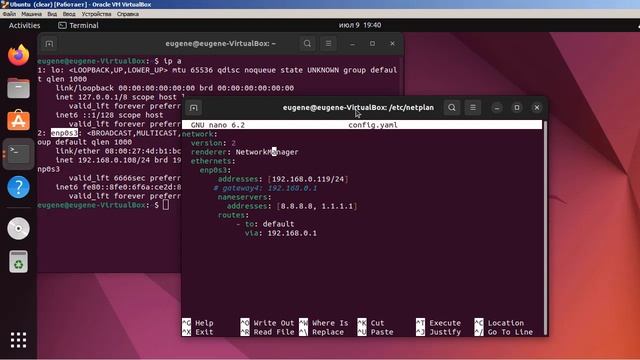Click the address 192.168.0.119/24 in config
640x360 pixels.
[308, 179]
